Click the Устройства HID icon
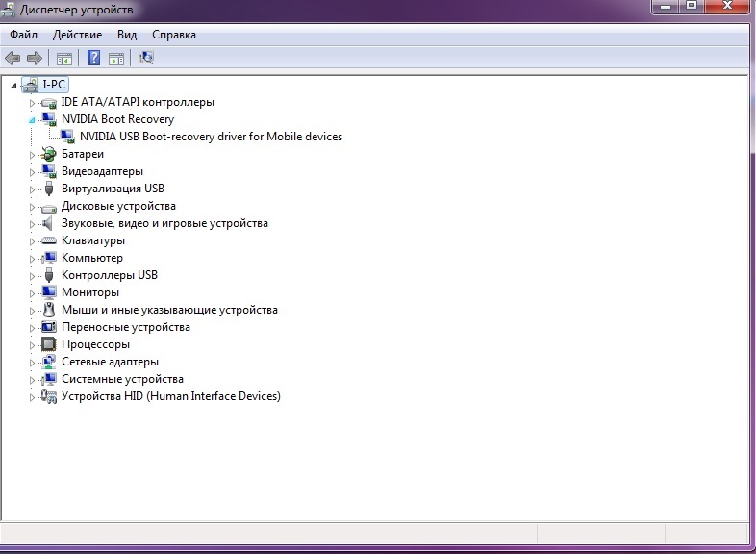Image resolution: width=756 pixels, height=554 pixels. coord(49,396)
